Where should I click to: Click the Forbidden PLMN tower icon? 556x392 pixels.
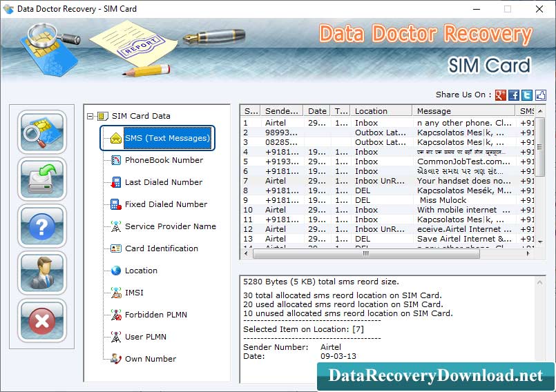point(116,315)
